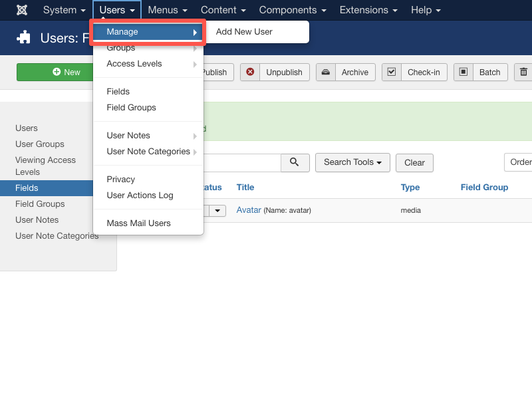Sort by the Title column header
The height and width of the screenshot is (399, 532).
245,188
